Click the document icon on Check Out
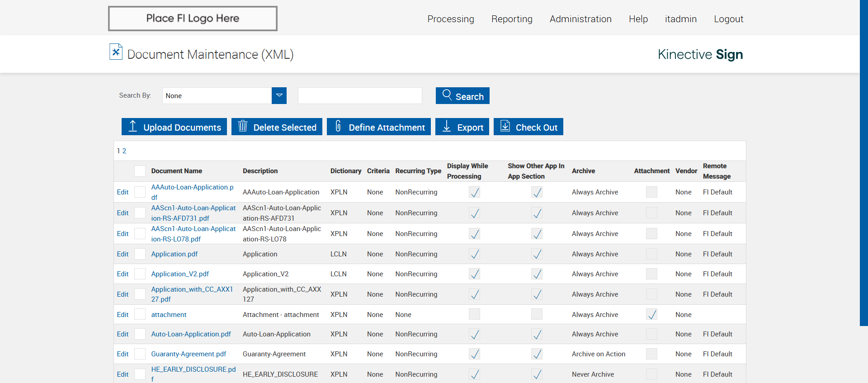The height and width of the screenshot is (383, 868). pos(505,126)
